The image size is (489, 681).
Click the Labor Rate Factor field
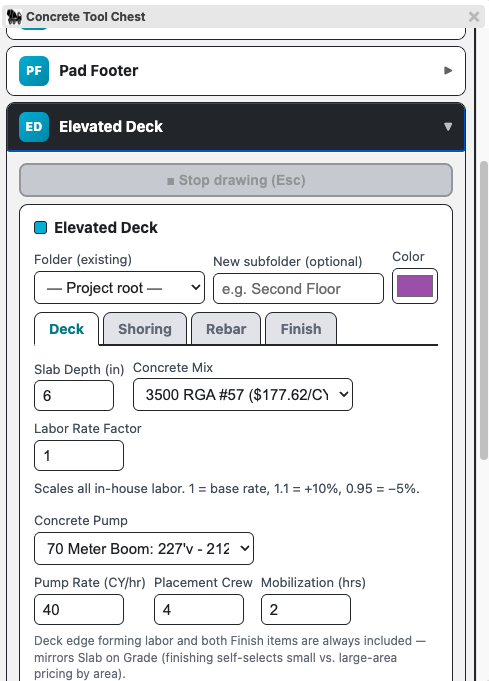79,455
